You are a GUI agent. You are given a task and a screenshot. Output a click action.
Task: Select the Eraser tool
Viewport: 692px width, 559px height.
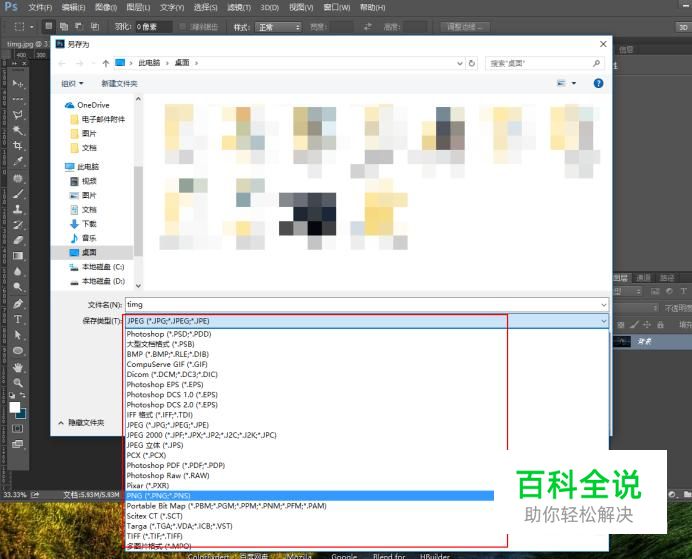pos(18,240)
